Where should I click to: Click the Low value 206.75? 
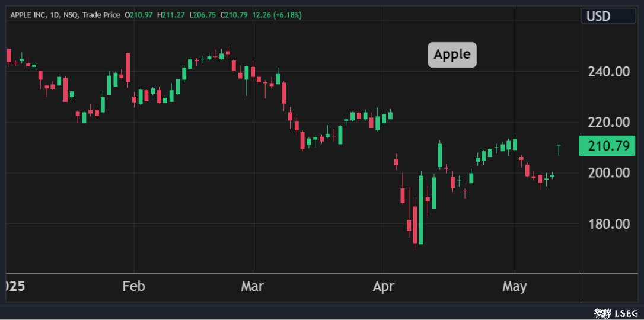(x=201, y=14)
